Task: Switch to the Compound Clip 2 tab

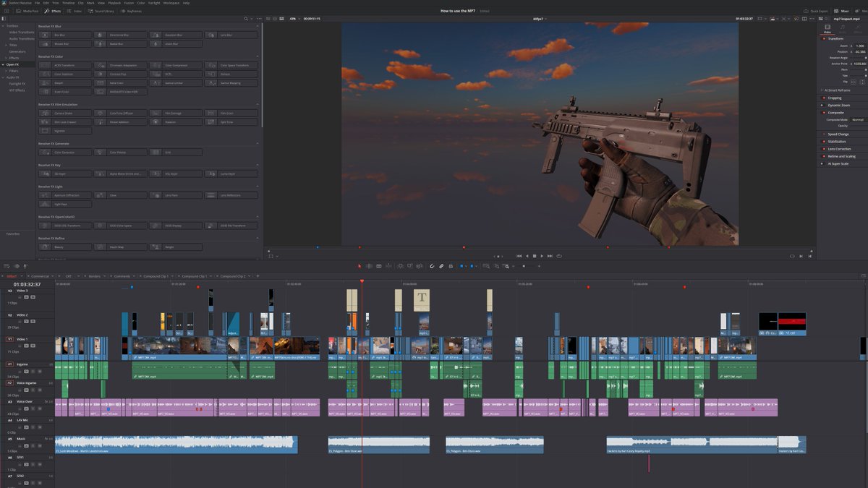Action: tap(231, 276)
